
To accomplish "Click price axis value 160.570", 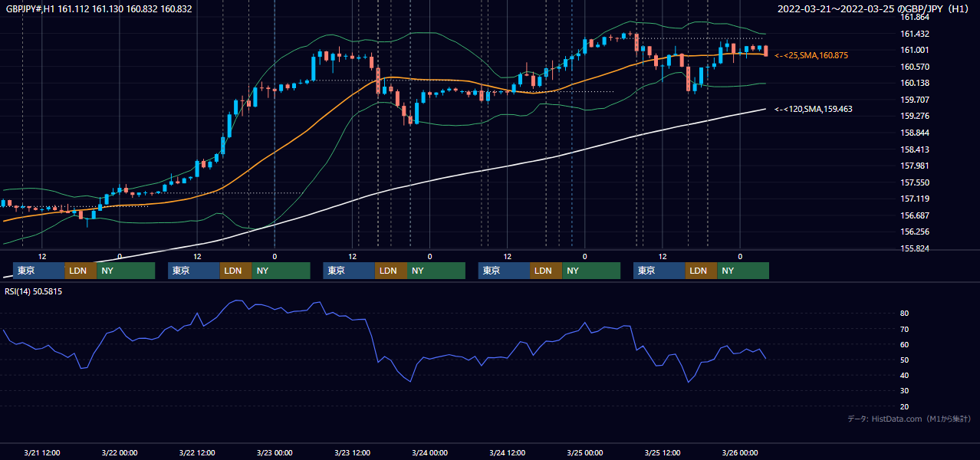I will click(x=915, y=67).
